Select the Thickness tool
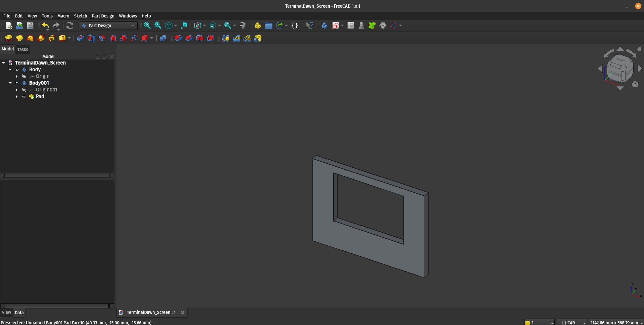 (x=210, y=38)
